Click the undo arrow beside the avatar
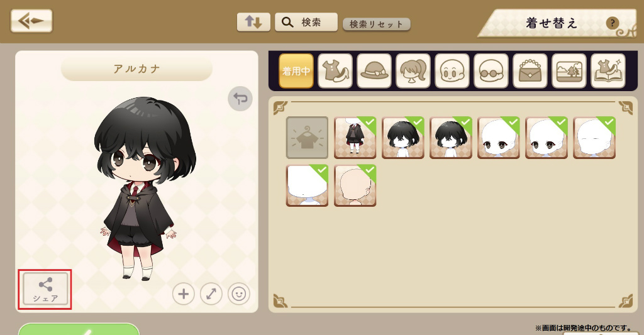This screenshot has height=335, width=644. (240, 99)
